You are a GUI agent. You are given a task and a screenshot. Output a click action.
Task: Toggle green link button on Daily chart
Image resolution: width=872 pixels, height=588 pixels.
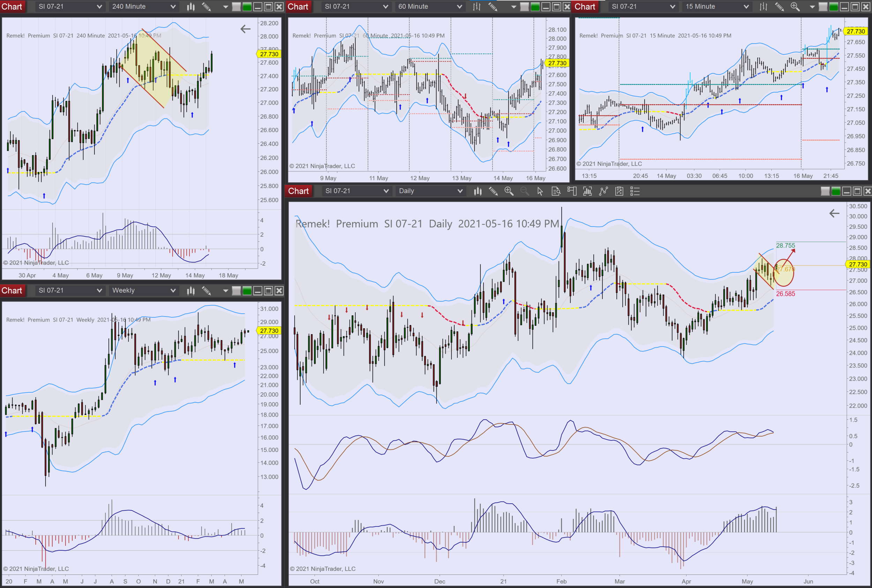pyautogui.click(x=836, y=191)
